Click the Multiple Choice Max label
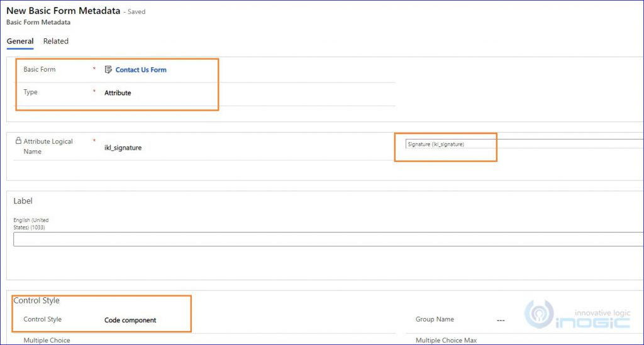The height and width of the screenshot is (345, 644). [446, 341]
